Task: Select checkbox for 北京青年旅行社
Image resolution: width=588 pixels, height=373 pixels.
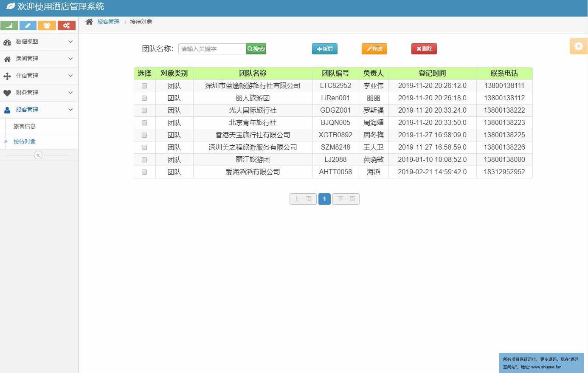Action: [144, 123]
